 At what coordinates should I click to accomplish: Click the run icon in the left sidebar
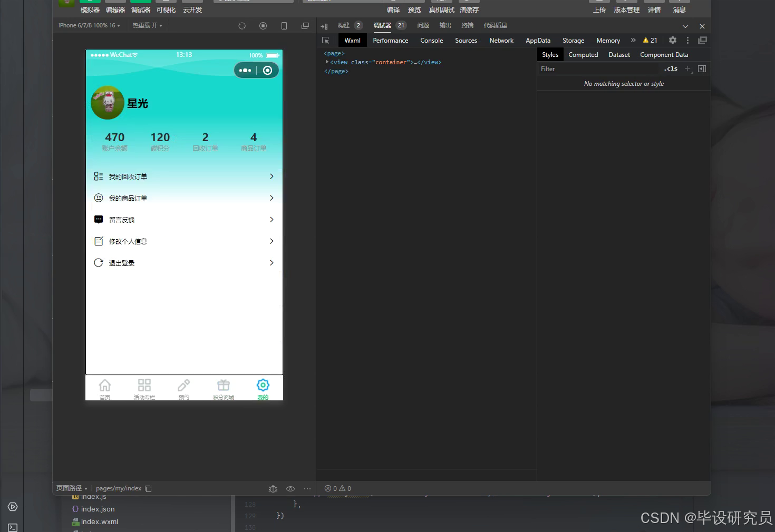coord(13,507)
